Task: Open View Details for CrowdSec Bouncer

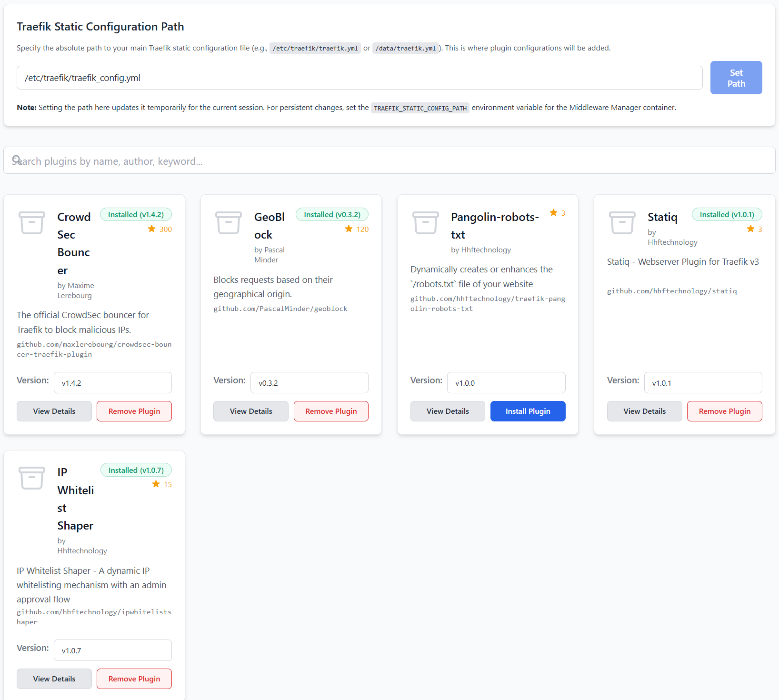Action: click(x=54, y=411)
